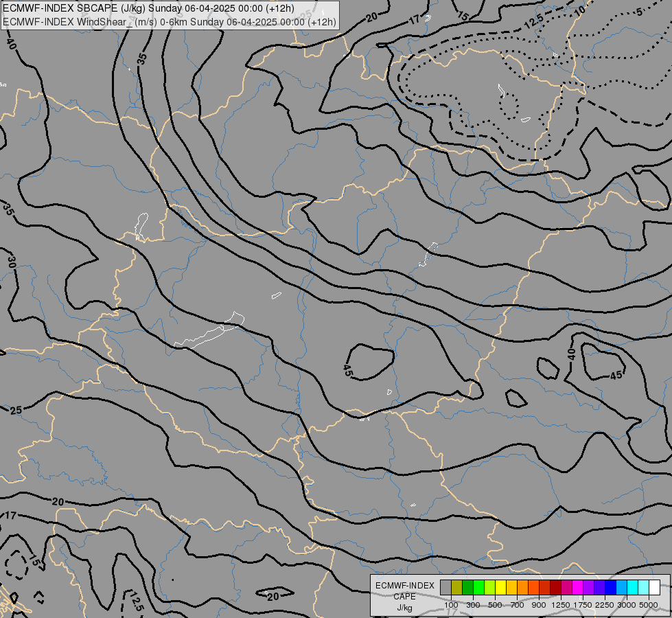Click the '30' wind shear contour label
Screen dimensions: 672x618
12,261
